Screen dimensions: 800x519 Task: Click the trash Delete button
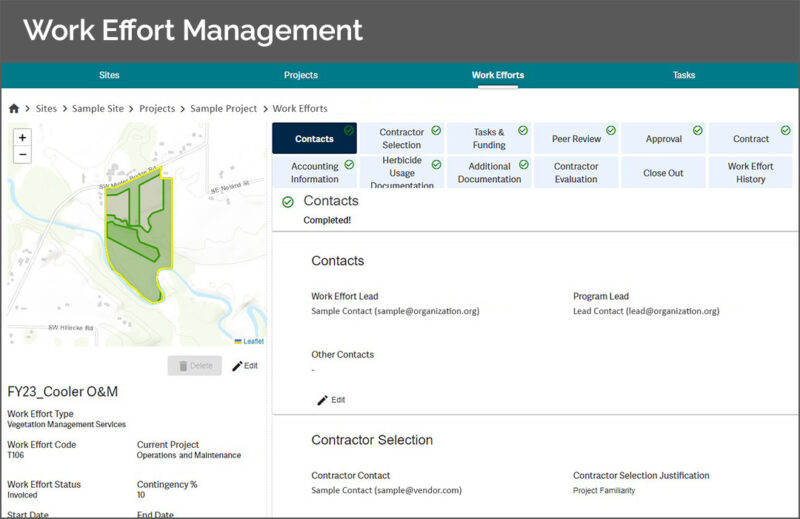(195, 366)
